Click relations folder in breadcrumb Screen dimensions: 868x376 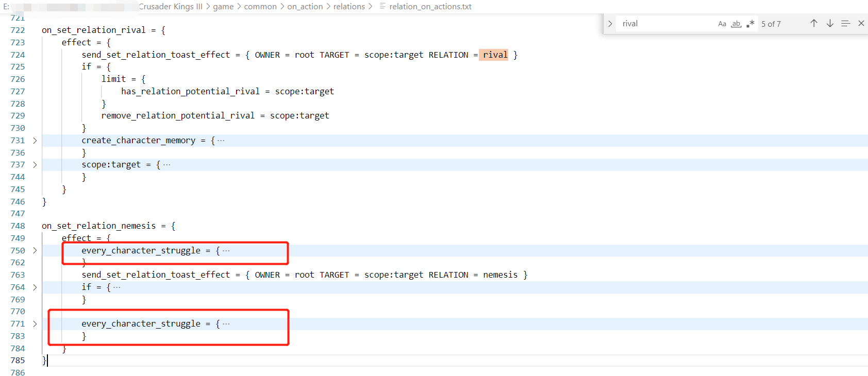click(x=349, y=7)
